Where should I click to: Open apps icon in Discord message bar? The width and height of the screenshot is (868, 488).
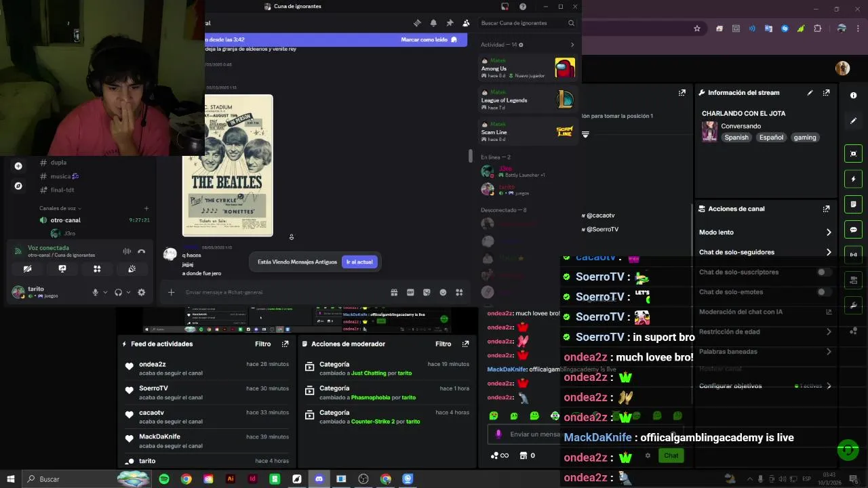[x=459, y=292]
